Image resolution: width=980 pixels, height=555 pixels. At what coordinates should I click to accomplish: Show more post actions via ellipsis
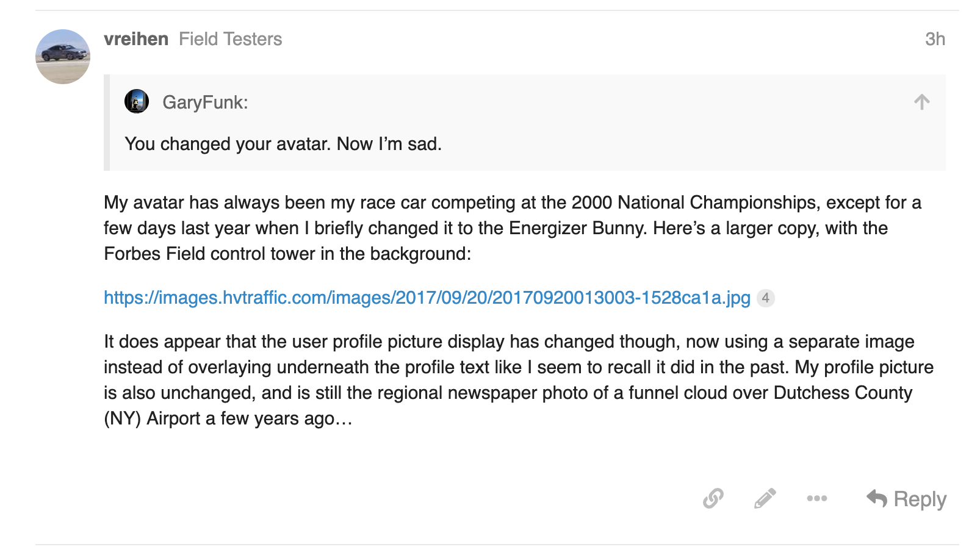tap(816, 498)
